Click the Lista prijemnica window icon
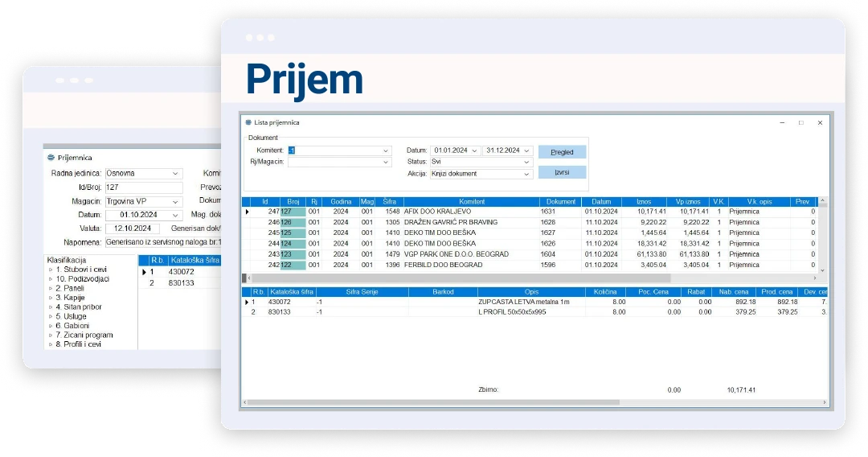Viewport: 868px width, 457px height. [x=248, y=122]
